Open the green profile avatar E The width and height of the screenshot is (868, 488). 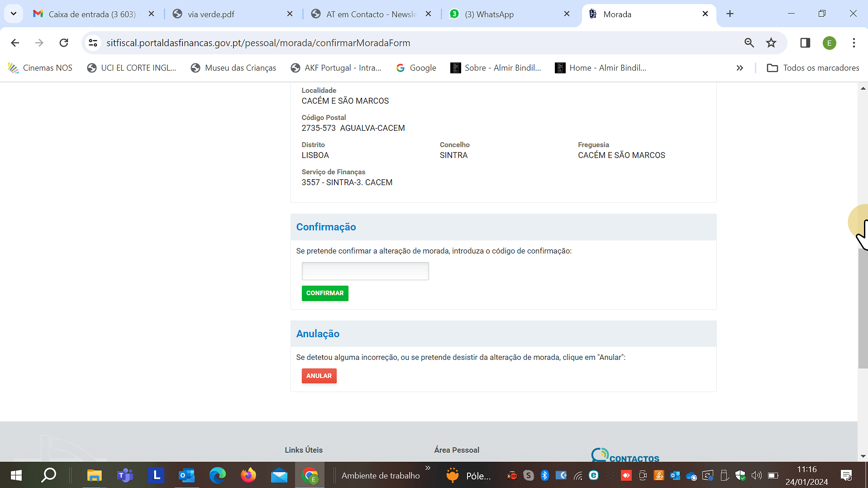(829, 43)
